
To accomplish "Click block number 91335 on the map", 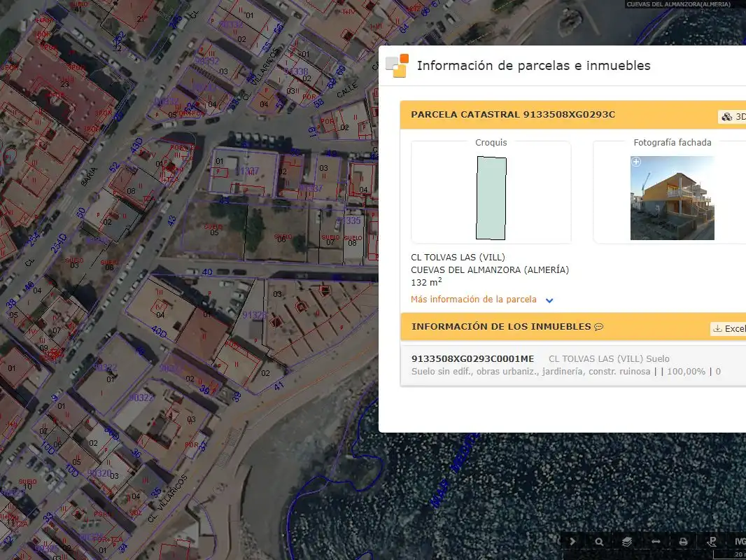I will (349, 220).
